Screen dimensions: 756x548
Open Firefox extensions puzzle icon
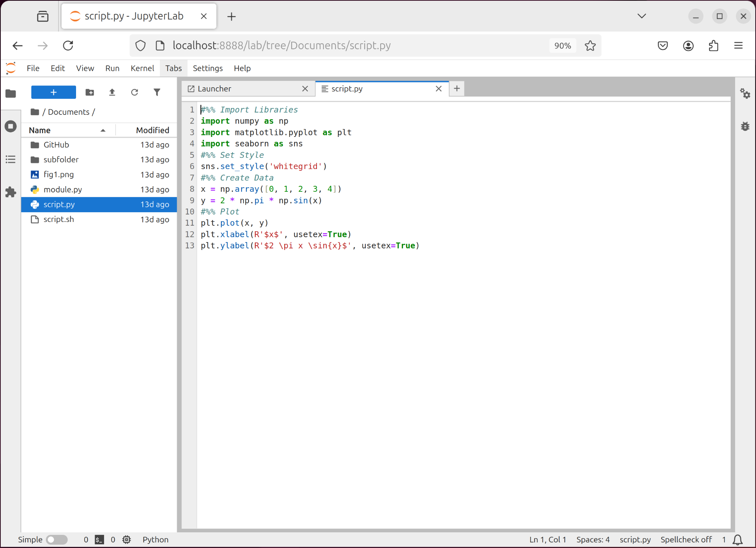pyautogui.click(x=714, y=46)
